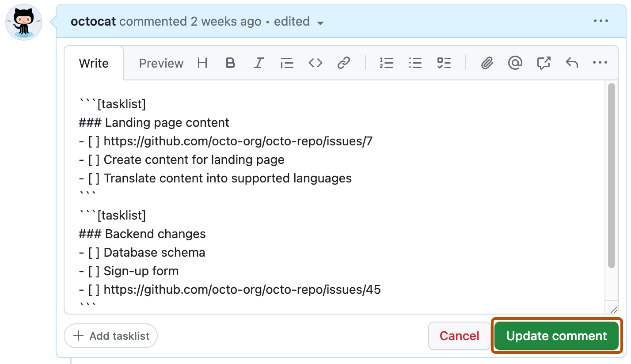Screen dimensions: 631x364
Task: Insert a quote block
Action: [287, 63]
